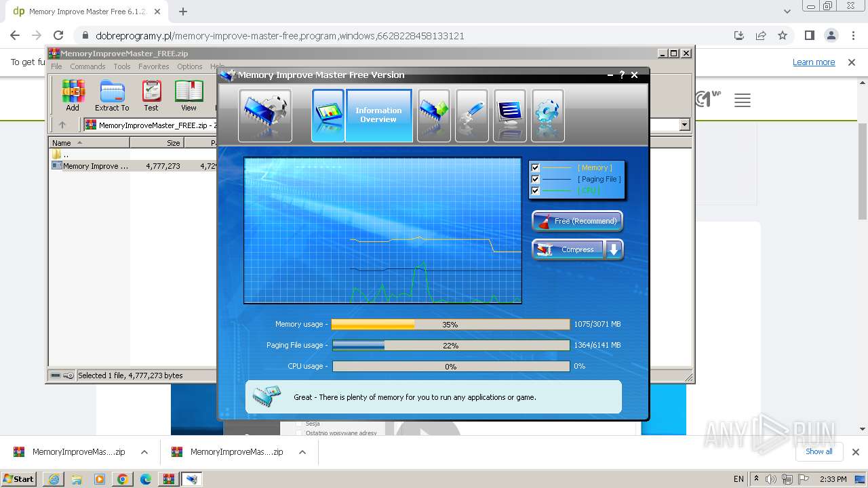Click the Extract To icon in WinRAR
Screen dimensions: 868x488
(x=112, y=96)
